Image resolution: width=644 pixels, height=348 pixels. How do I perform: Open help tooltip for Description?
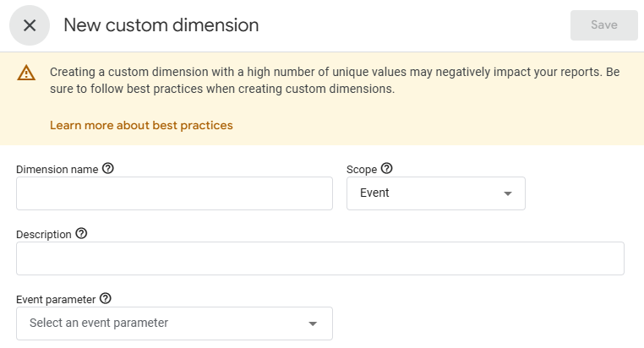click(x=81, y=233)
